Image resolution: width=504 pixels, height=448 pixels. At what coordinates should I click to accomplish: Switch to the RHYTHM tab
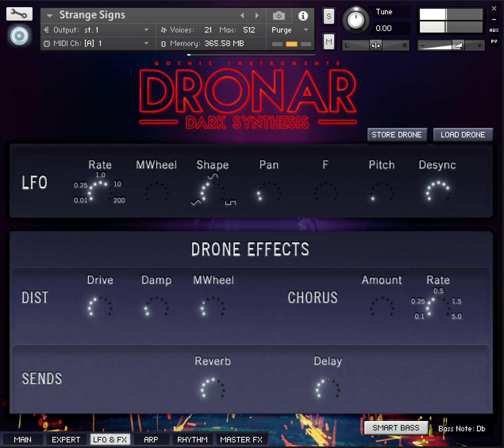pyautogui.click(x=192, y=440)
